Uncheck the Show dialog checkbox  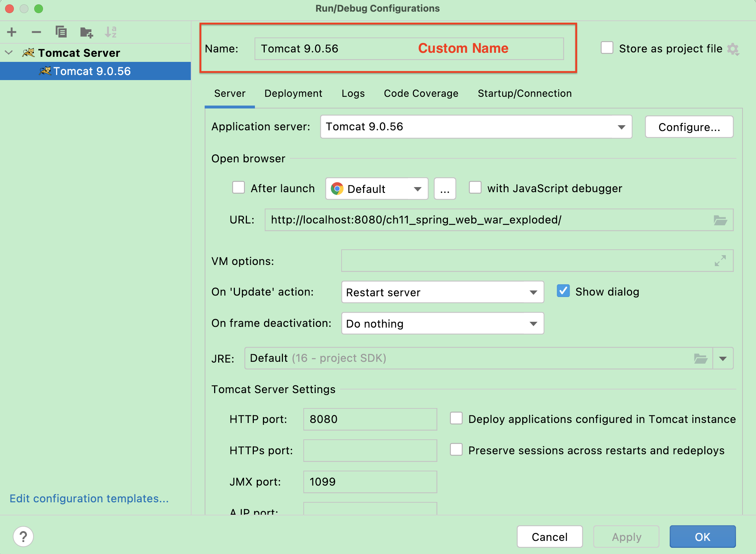pyautogui.click(x=563, y=291)
